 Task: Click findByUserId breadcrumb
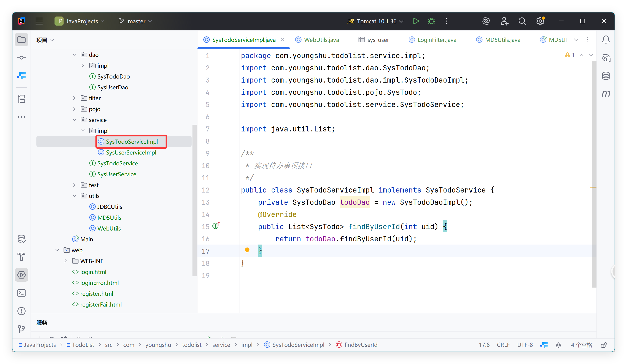(357, 345)
